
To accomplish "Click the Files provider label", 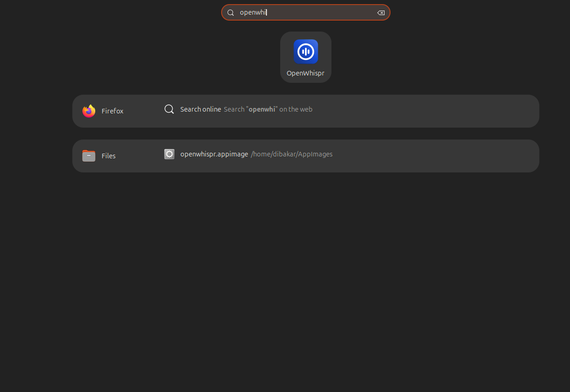I will click(109, 156).
